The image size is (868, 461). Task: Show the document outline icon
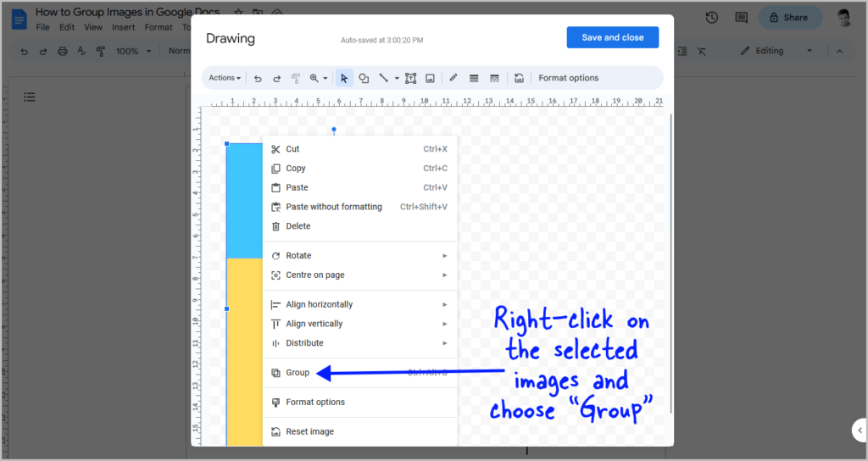pyautogui.click(x=30, y=97)
